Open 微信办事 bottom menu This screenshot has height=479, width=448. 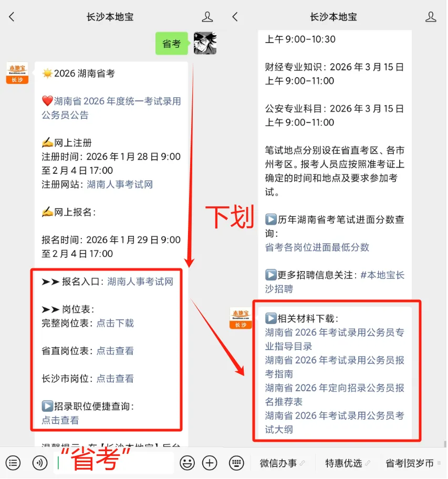tap(282, 463)
